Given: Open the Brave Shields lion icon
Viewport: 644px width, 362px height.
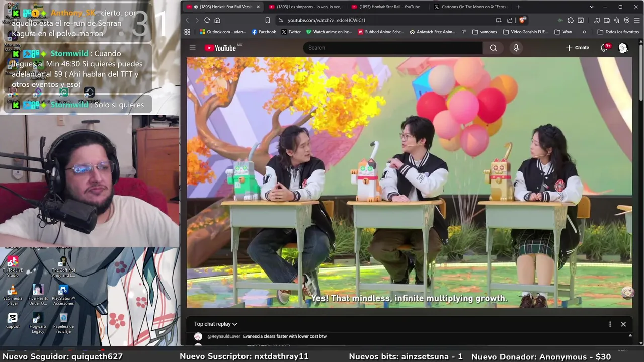Looking at the screenshot, I should click(522, 20).
